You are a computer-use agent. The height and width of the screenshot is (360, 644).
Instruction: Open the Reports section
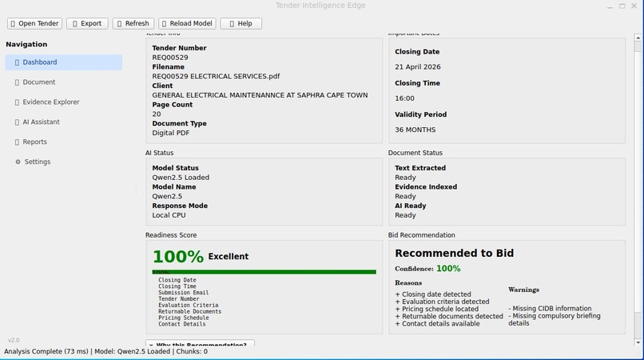[x=64, y=142]
